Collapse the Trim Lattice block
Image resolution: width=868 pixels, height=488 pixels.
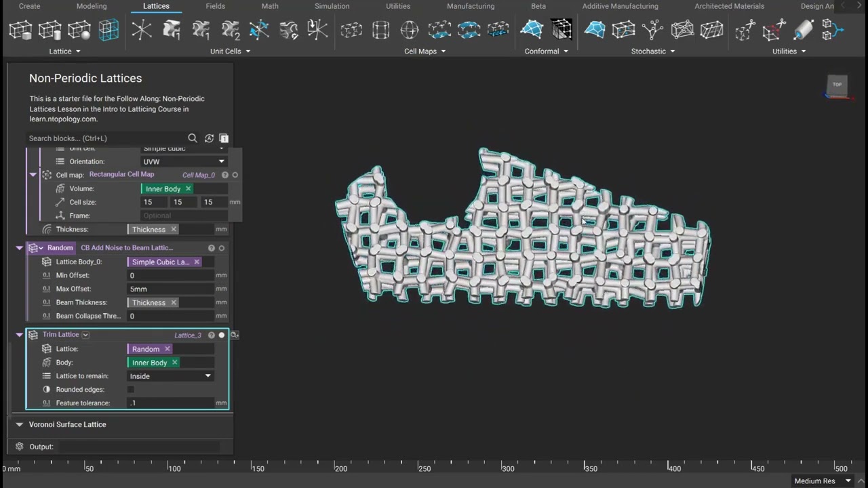[19, 335]
